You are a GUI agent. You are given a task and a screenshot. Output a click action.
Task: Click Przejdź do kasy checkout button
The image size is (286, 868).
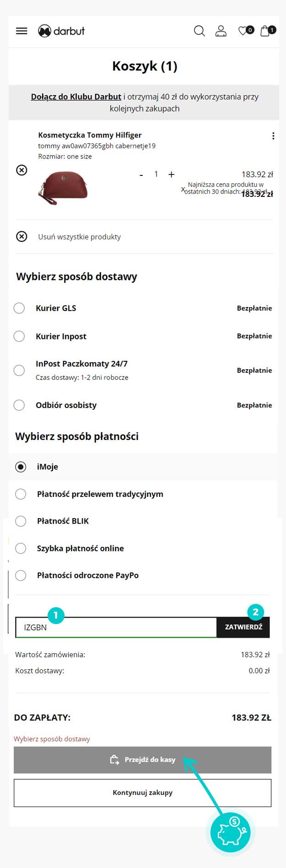(142, 760)
